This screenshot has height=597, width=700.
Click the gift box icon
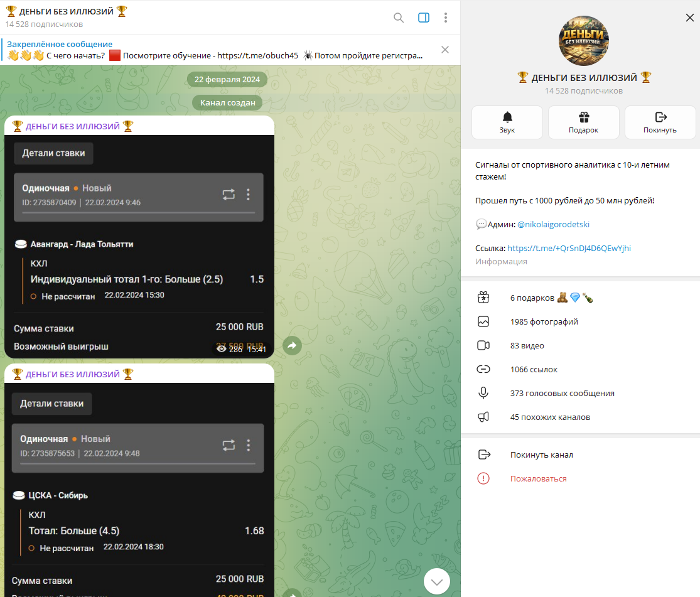[483, 298]
